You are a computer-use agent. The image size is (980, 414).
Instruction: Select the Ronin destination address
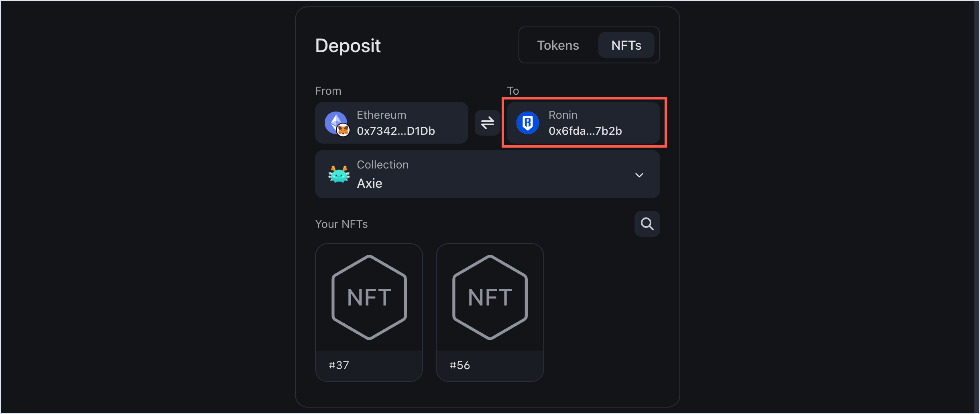point(584,123)
